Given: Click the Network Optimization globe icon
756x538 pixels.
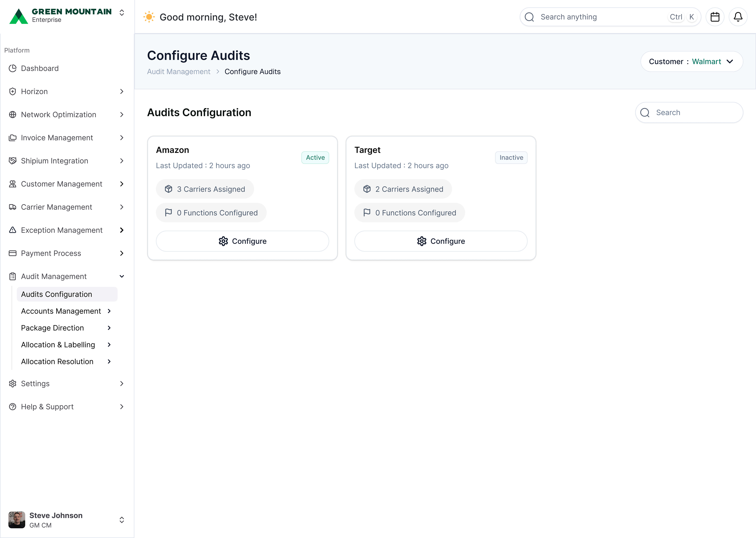Looking at the screenshot, I should [13, 115].
